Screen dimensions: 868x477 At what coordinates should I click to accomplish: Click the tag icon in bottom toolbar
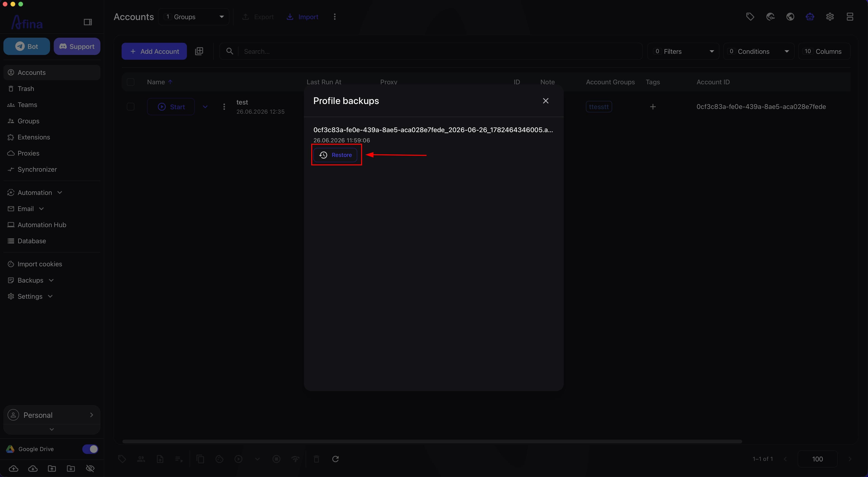[x=122, y=459]
